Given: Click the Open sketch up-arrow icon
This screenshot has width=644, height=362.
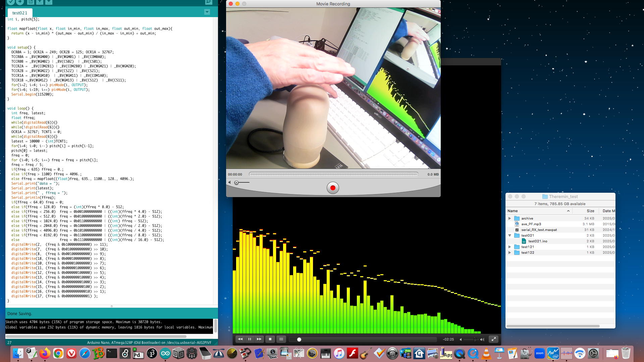Looking at the screenshot, I should tap(40, 2).
